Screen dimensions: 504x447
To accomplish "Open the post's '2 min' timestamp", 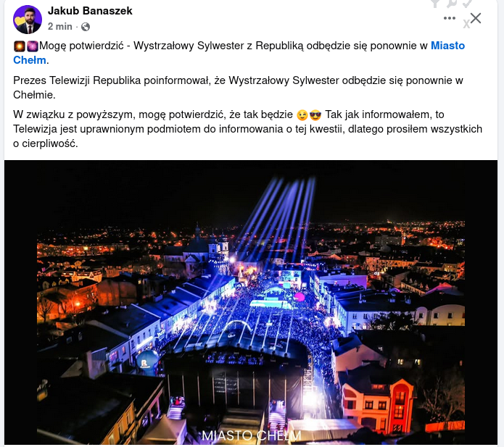I will [59, 26].
